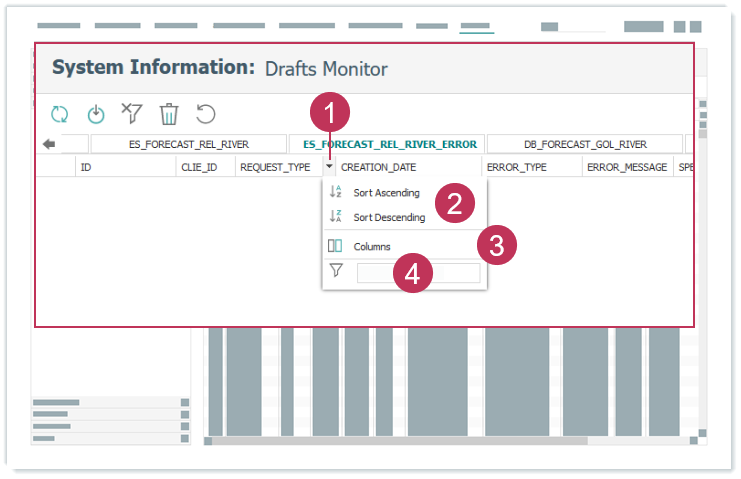
Task: Click the trash delete icon
Action: tap(169, 114)
